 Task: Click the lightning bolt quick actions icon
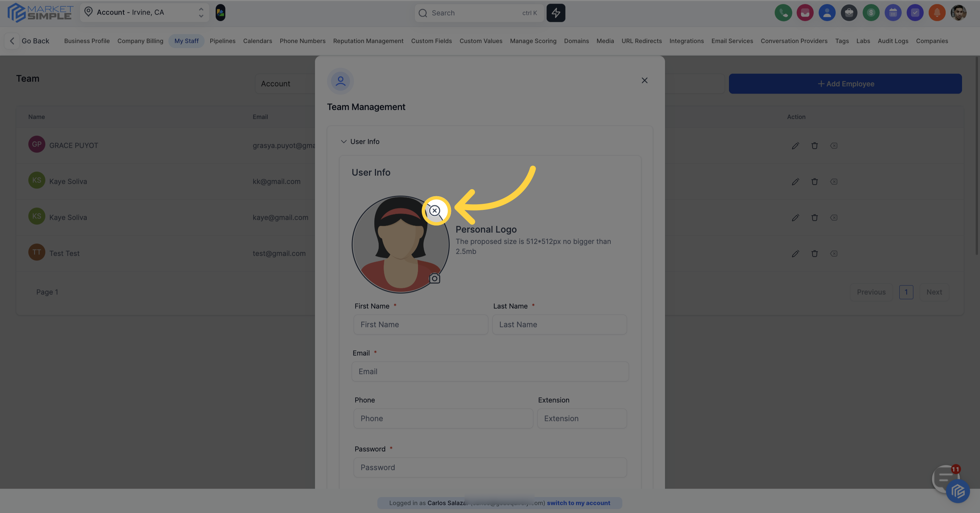[x=555, y=13]
